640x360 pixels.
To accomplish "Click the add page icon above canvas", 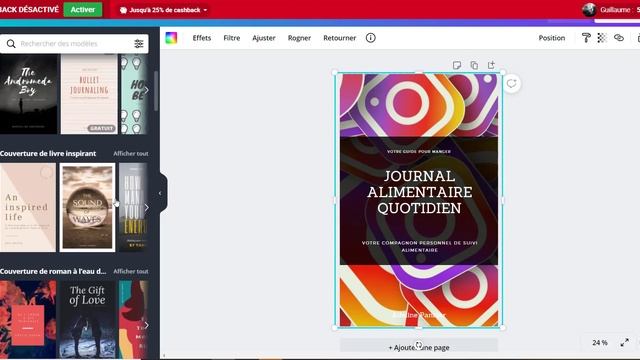I will tap(491, 65).
